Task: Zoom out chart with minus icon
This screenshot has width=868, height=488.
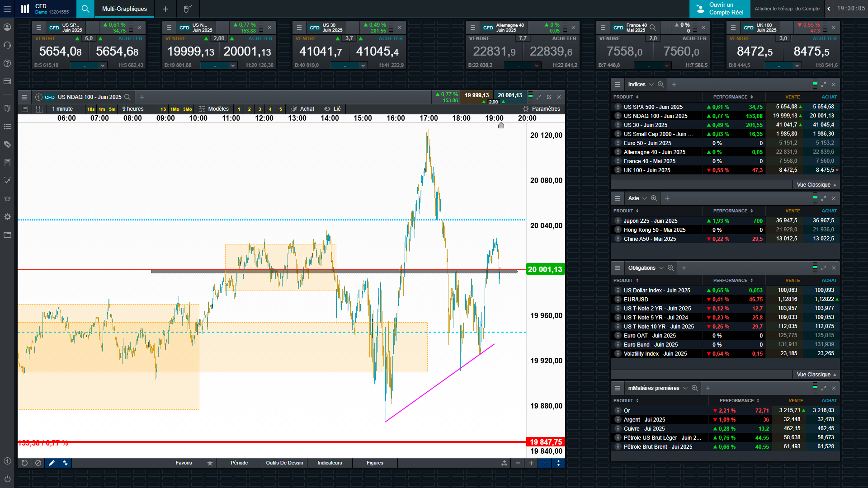Action: pos(518,463)
